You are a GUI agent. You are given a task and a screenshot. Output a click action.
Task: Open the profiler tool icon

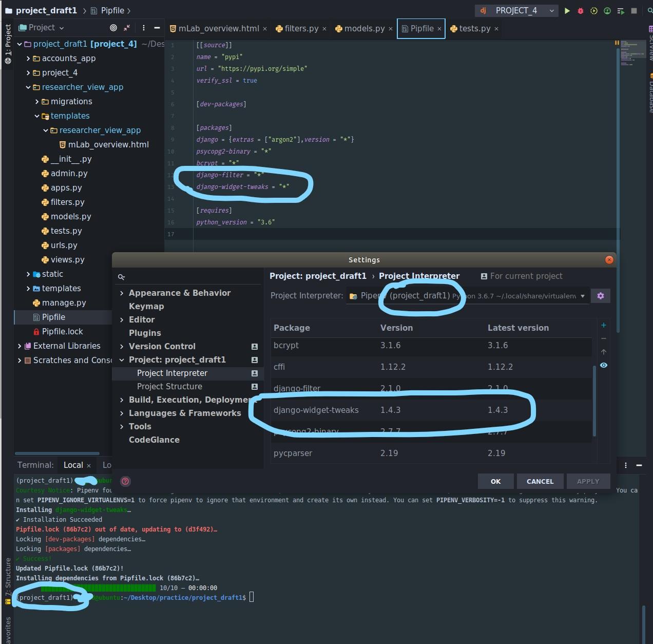point(606,10)
